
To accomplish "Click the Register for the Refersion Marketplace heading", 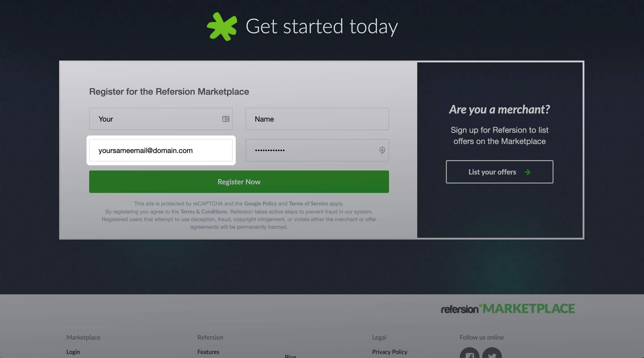I will click(x=169, y=92).
